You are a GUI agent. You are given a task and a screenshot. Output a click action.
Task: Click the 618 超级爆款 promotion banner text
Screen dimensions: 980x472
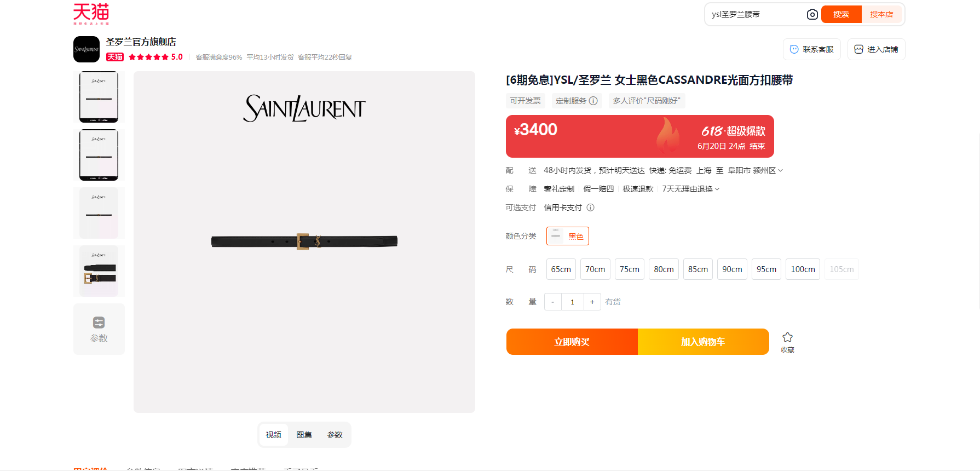tap(733, 131)
